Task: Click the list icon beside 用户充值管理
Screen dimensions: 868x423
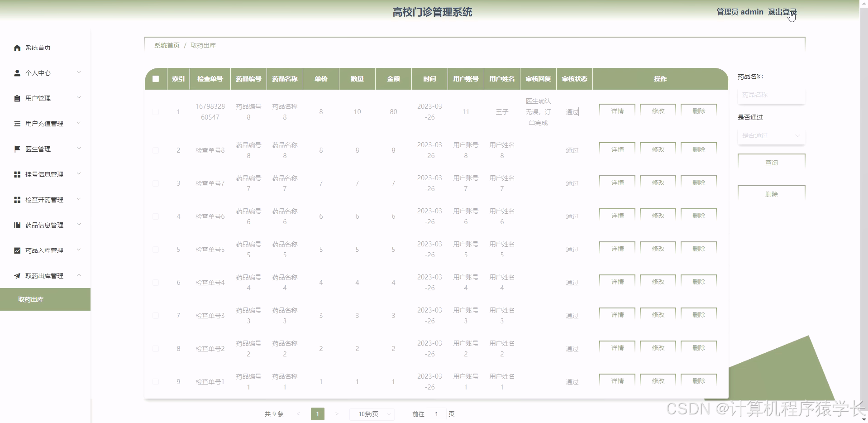Action: (17, 124)
